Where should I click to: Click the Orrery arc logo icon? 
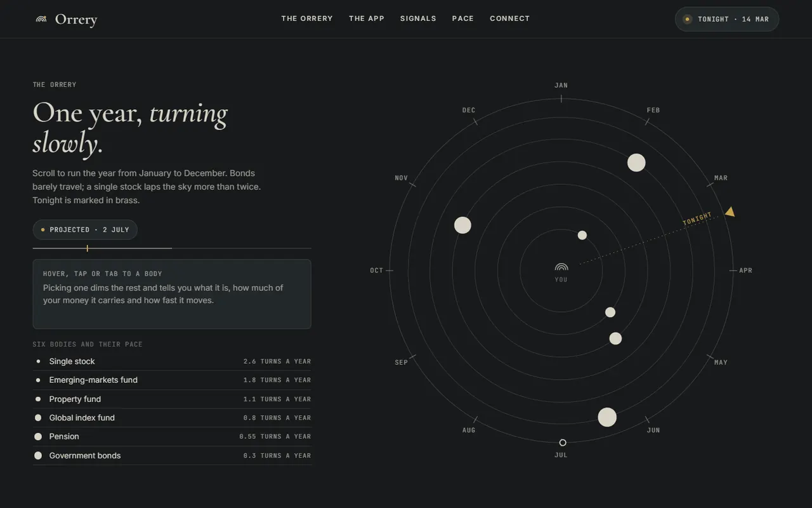41,19
